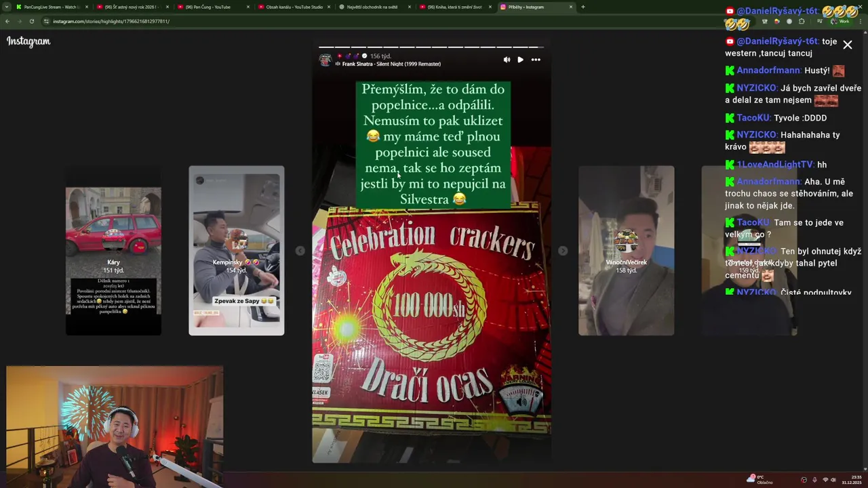
Task: Click the colorful extension icon in browser toolbar
Action: click(x=777, y=21)
